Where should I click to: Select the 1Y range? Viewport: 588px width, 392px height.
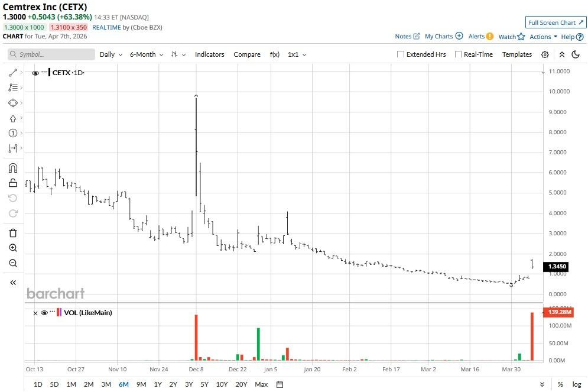coord(158,384)
